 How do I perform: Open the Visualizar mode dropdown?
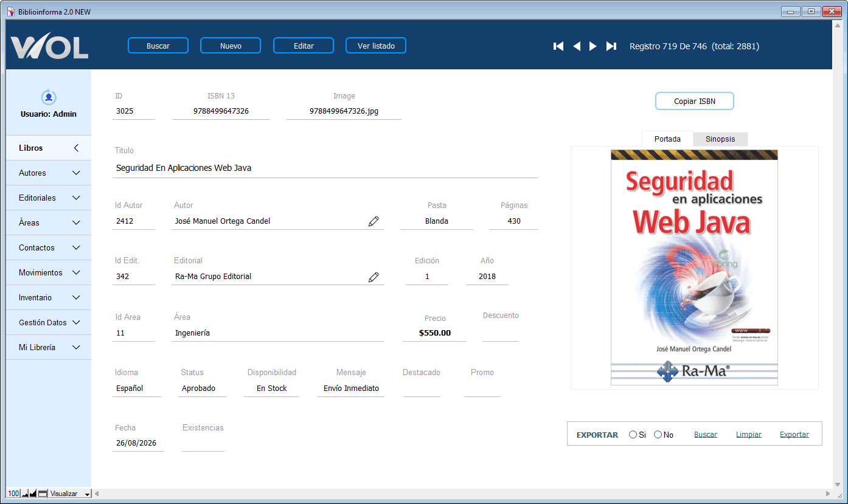pos(70,494)
